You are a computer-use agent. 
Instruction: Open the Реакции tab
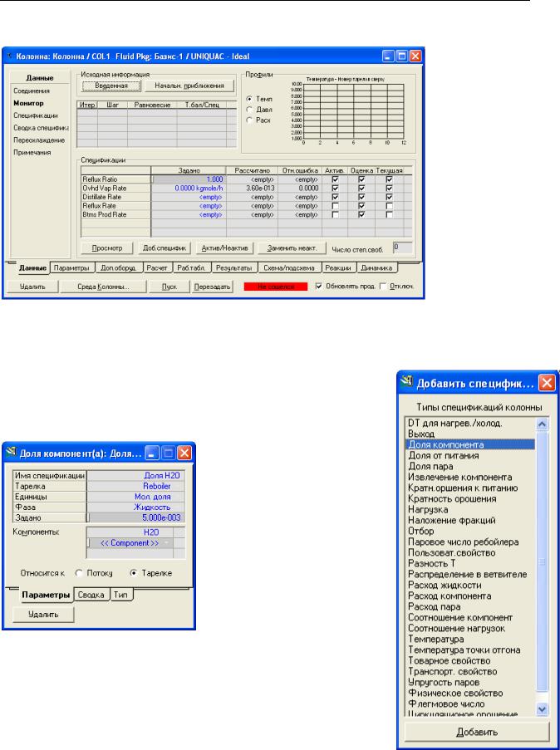click(x=338, y=268)
